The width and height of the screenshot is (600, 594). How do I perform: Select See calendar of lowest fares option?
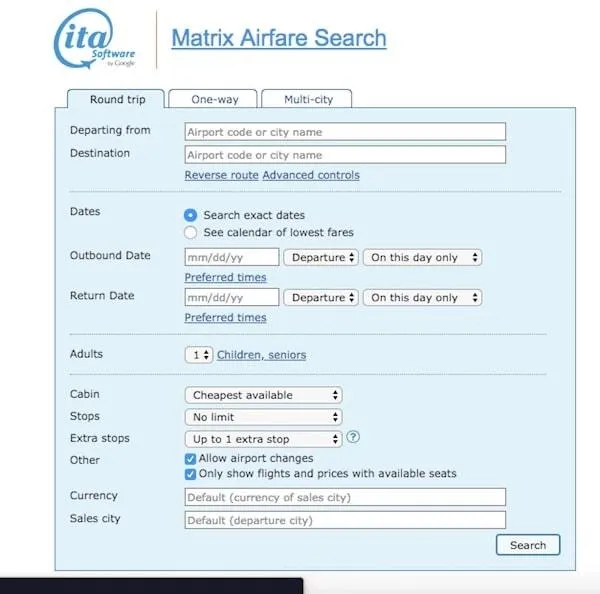click(x=191, y=232)
